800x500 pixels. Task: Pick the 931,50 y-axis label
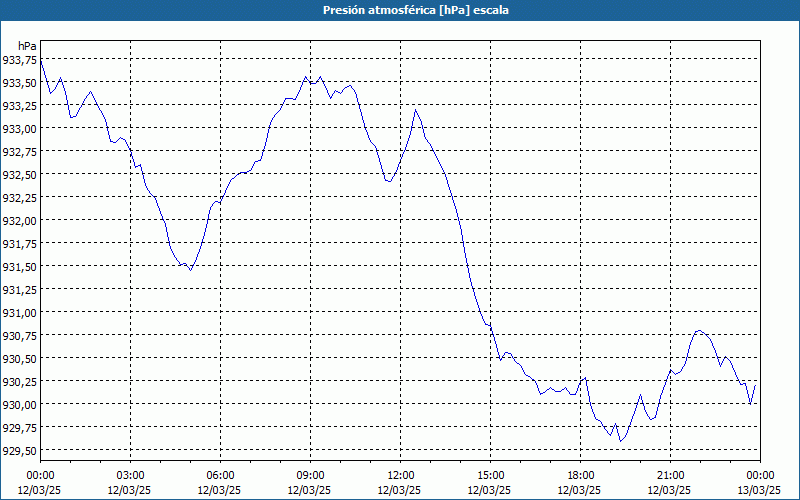(19, 266)
